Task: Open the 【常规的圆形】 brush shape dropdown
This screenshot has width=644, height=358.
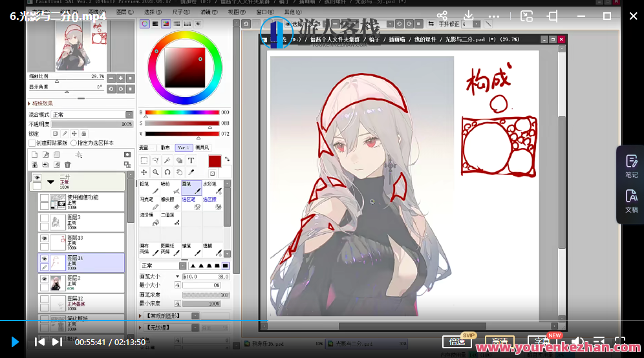Action: point(173,316)
